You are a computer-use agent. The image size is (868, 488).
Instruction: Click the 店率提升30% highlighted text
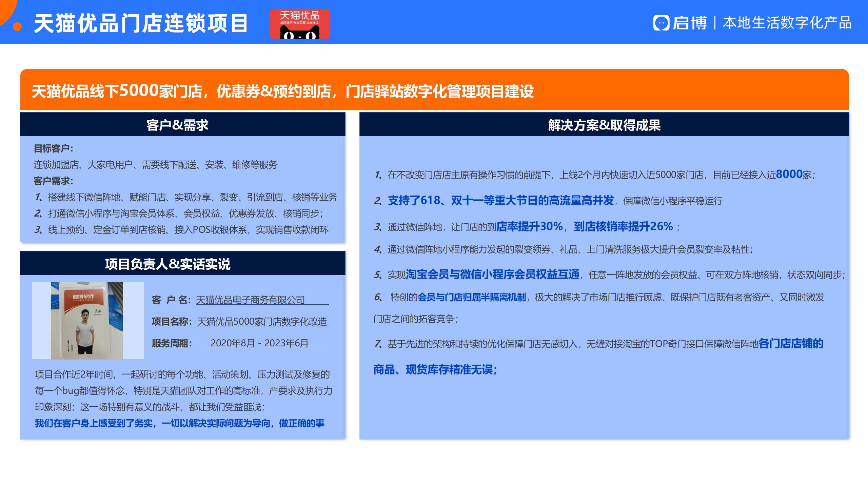click(x=529, y=226)
